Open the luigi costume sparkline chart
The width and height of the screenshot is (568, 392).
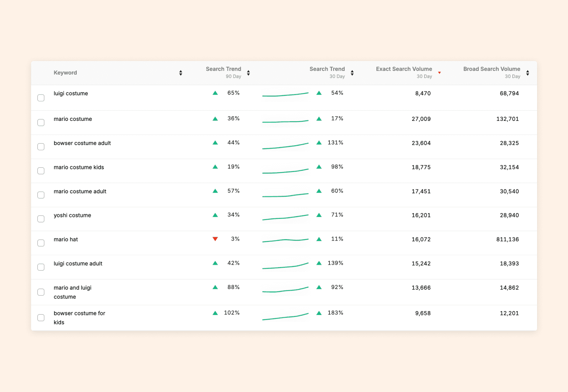285,94
